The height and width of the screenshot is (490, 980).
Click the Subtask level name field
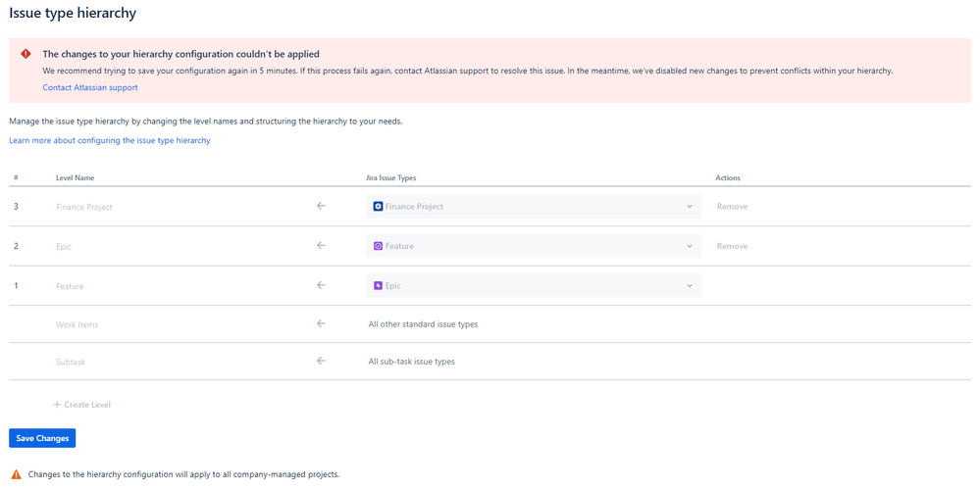click(71, 362)
